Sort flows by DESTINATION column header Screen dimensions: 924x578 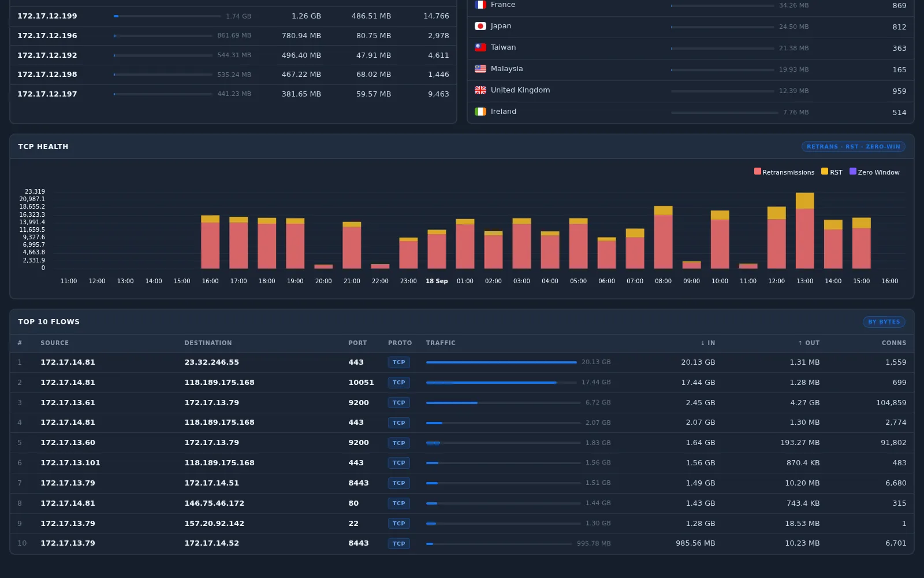coord(208,343)
